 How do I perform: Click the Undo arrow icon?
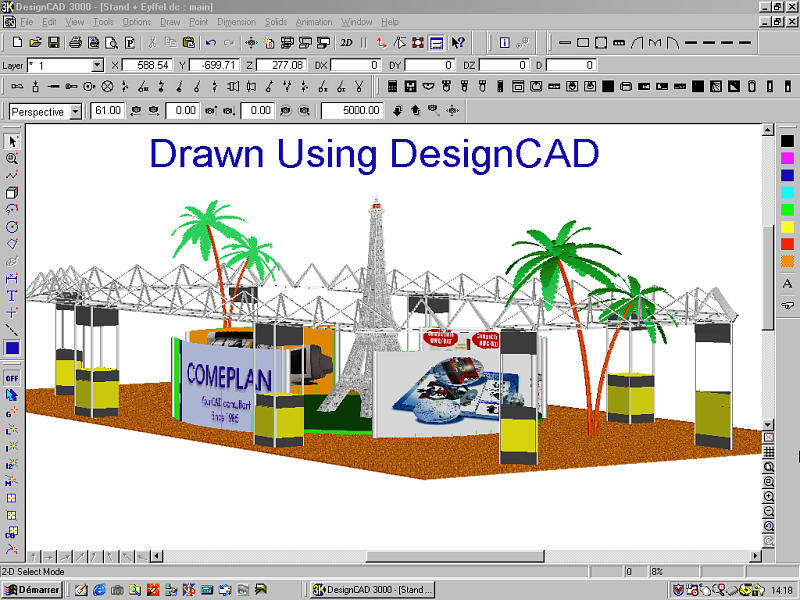(210, 43)
